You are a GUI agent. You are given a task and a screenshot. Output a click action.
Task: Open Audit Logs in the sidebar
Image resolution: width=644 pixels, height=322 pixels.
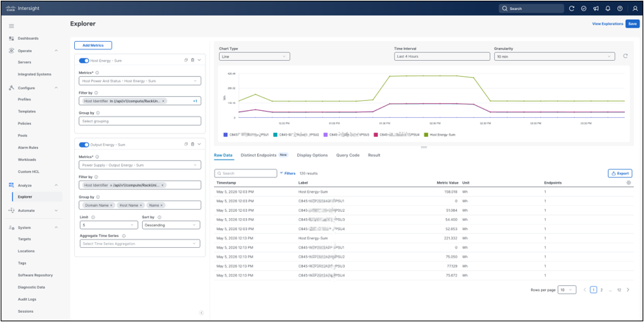26,299
